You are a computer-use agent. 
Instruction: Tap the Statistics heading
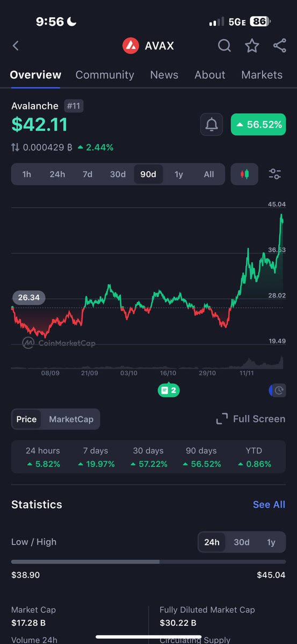pyautogui.click(x=37, y=504)
